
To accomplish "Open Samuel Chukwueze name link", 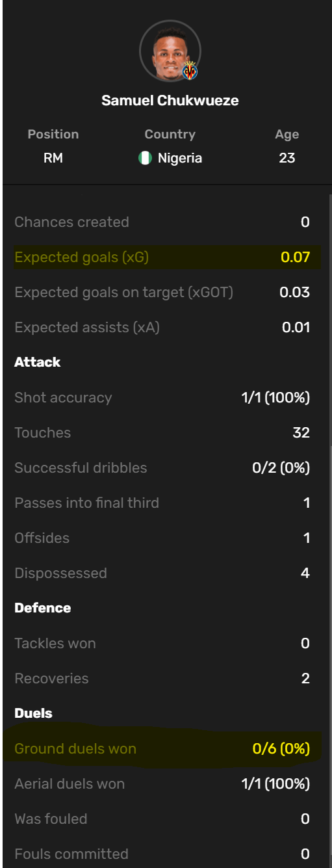I will (x=170, y=101).
